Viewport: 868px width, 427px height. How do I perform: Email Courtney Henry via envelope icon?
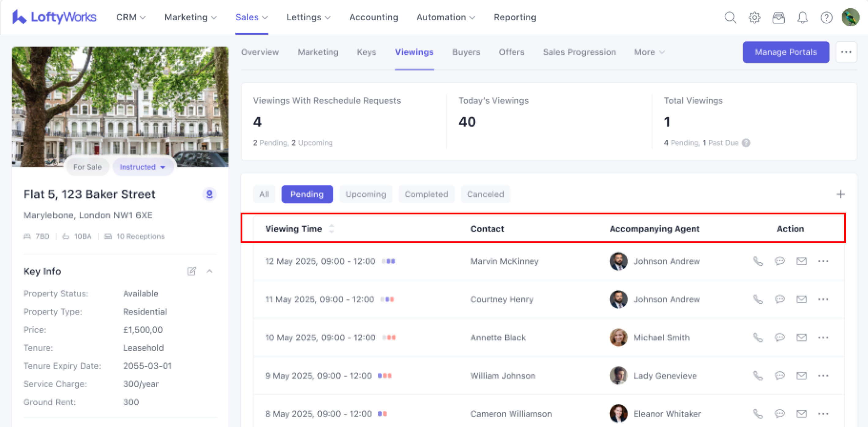[x=801, y=300]
